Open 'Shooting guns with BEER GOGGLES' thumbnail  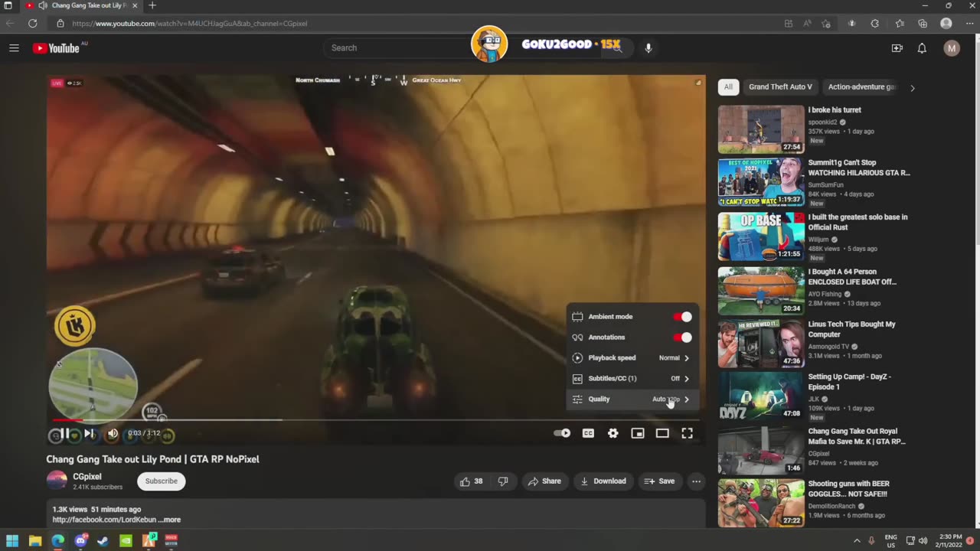(761, 503)
